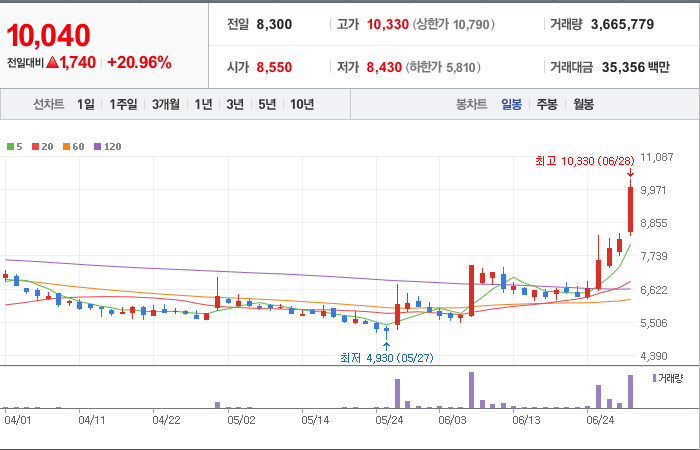Click the 8,855 price axis label
The image size is (700, 450).
pos(654,223)
